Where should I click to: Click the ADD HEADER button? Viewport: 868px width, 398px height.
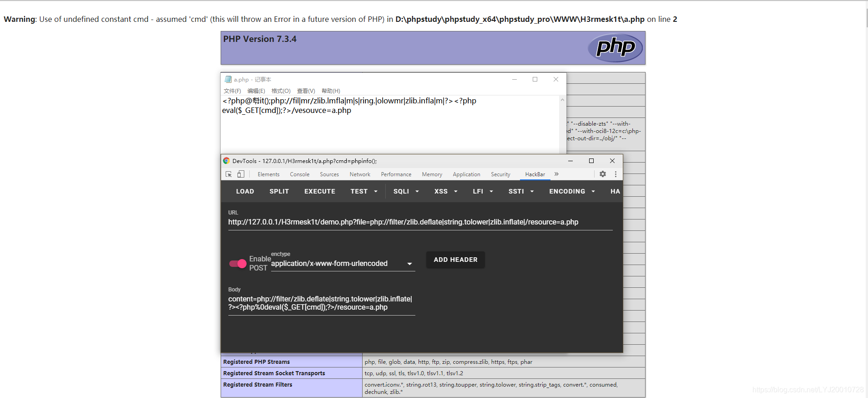click(455, 260)
